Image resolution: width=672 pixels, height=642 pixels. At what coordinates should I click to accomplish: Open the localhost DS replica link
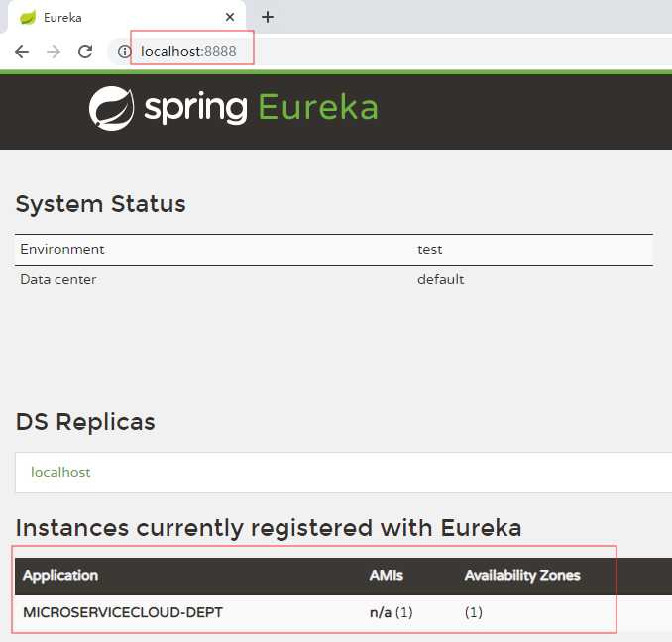60,472
